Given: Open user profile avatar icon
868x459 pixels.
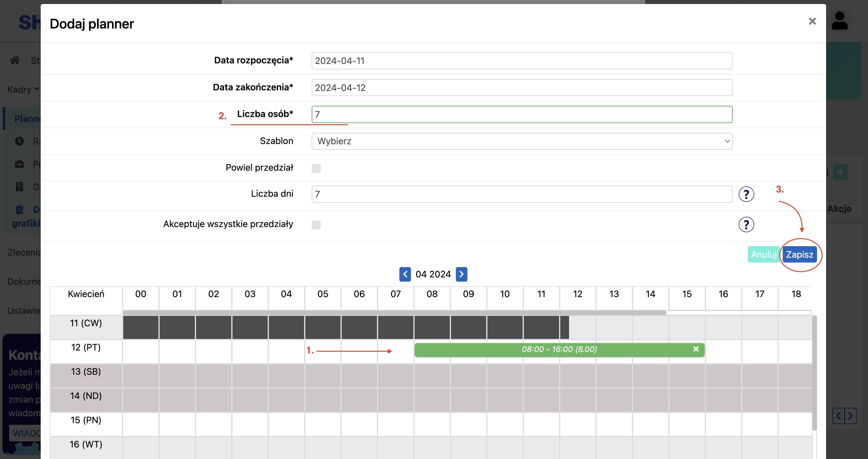Looking at the screenshot, I should point(839,21).
